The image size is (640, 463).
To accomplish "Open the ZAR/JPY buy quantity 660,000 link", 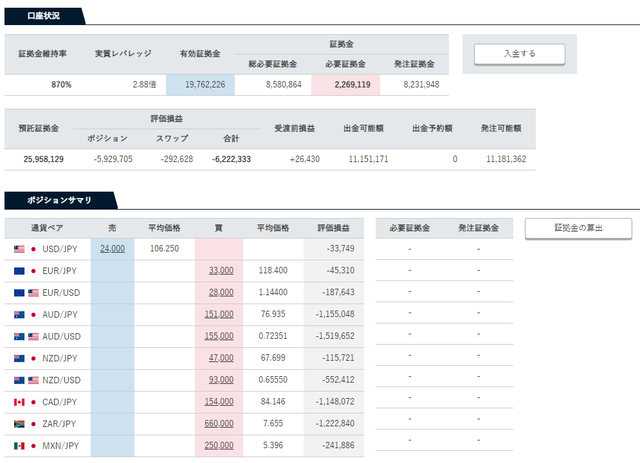I will [219, 424].
